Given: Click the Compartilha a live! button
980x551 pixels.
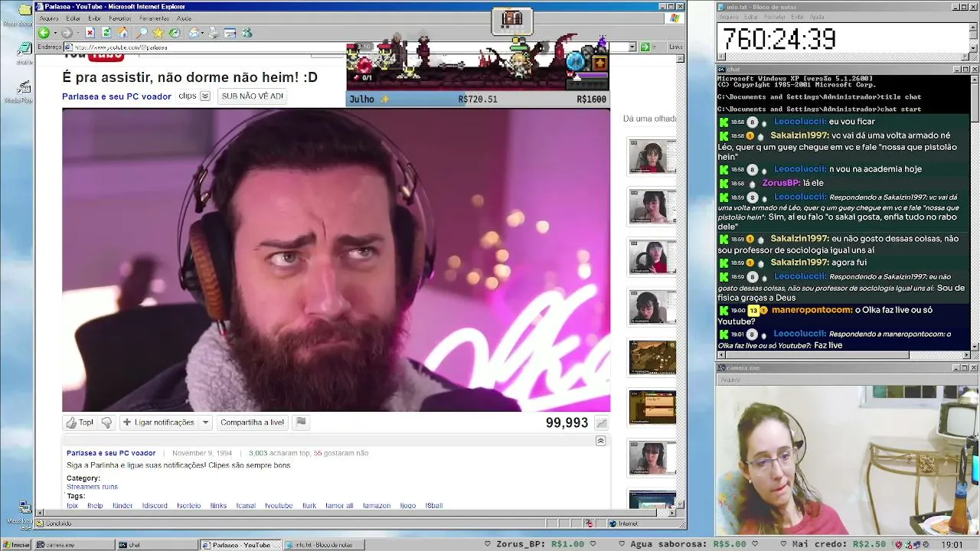Looking at the screenshot, I should (x=252, y=422).
